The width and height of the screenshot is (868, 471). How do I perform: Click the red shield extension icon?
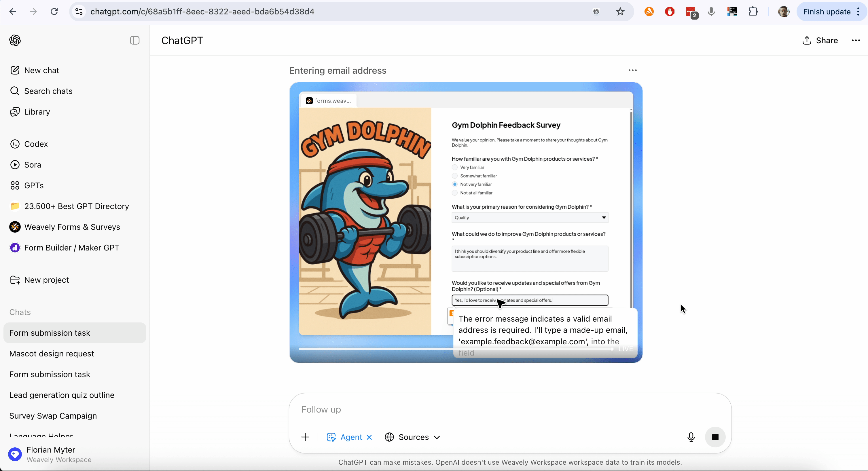(670, 12)
